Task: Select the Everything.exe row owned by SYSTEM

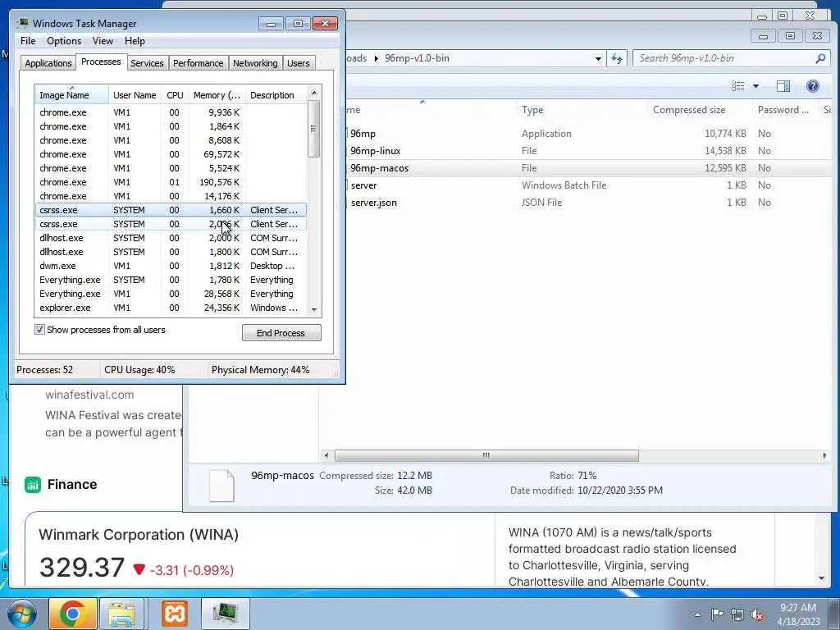Action: point(171,280)
